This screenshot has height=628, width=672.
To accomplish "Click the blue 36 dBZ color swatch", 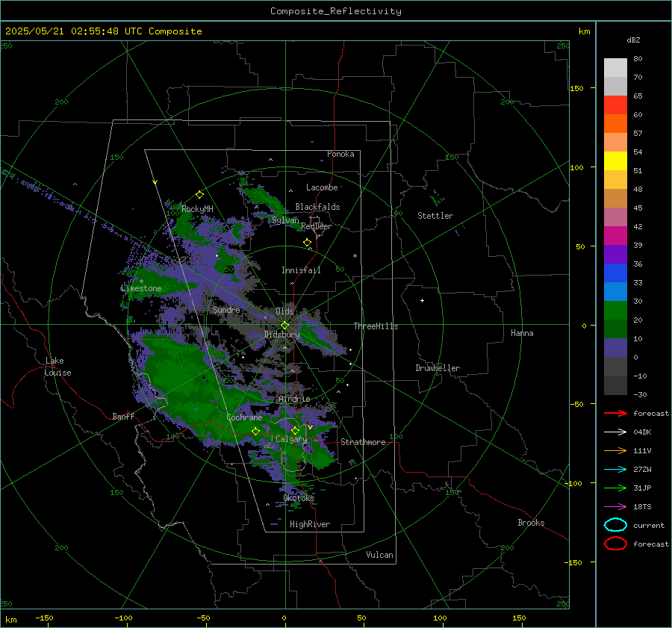I will [615, 273].
